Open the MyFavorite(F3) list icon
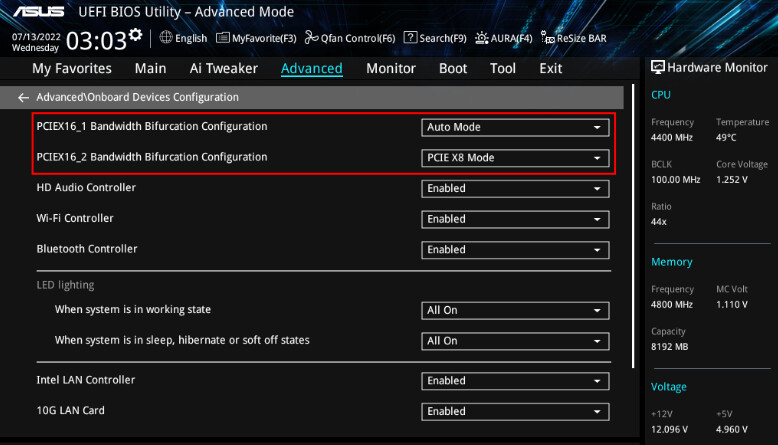The image size is (778, 445). 223,38
